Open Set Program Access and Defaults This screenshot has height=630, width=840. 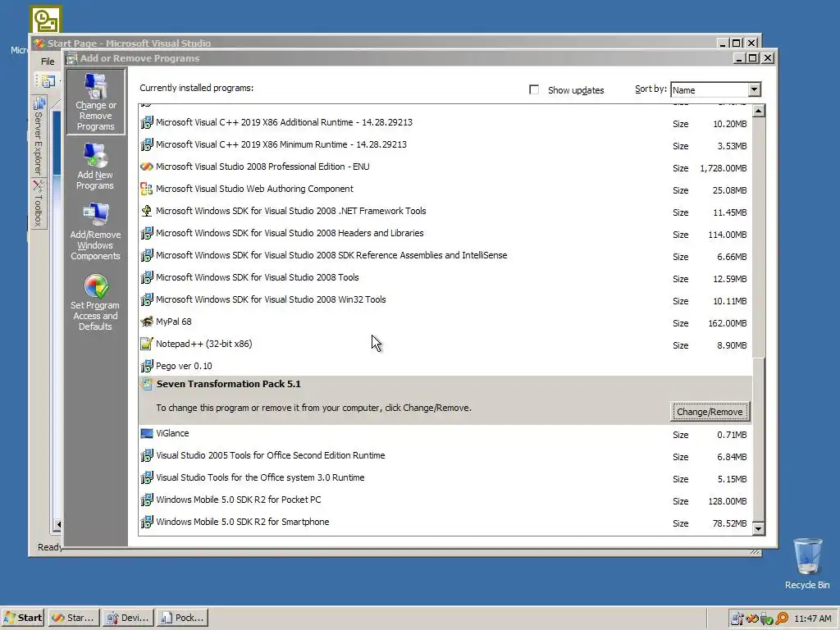[95, 302]
